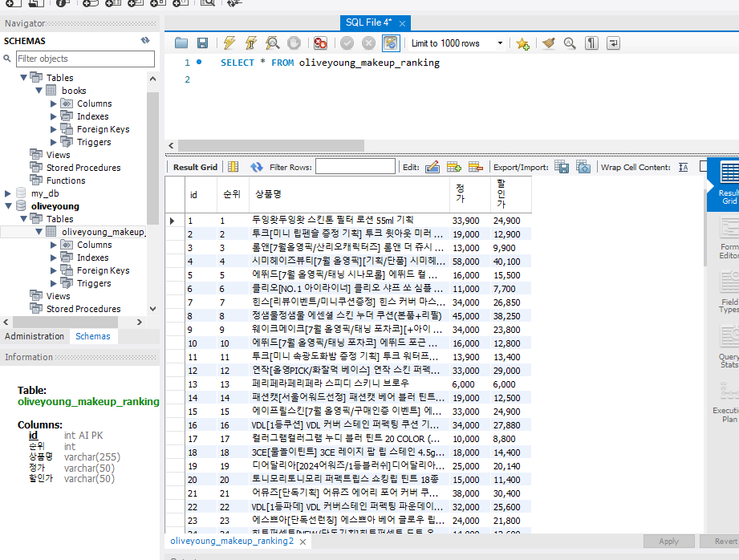This screenshot has height=560, width=739.
Task: Expand Triggers under the books table
Action: pos(53,142)
